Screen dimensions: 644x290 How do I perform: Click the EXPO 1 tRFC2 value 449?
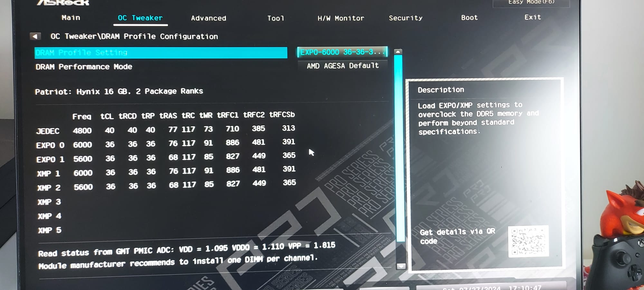point(259,156)
